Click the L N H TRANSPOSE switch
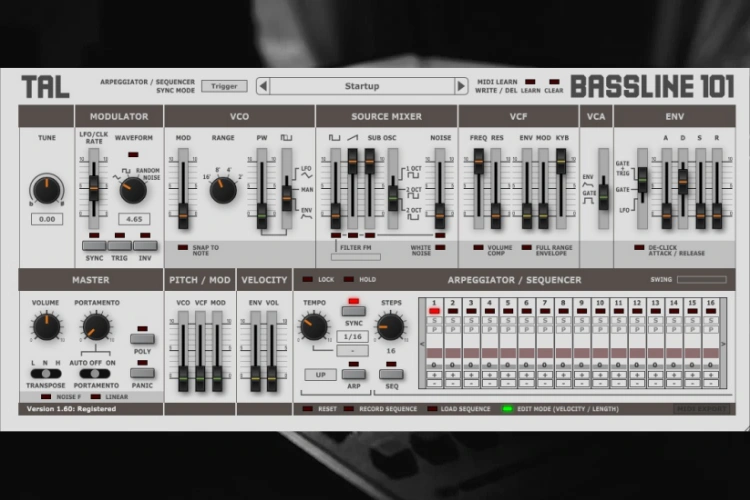The height and width of the screenshot is (500, 750). point(45,373)
